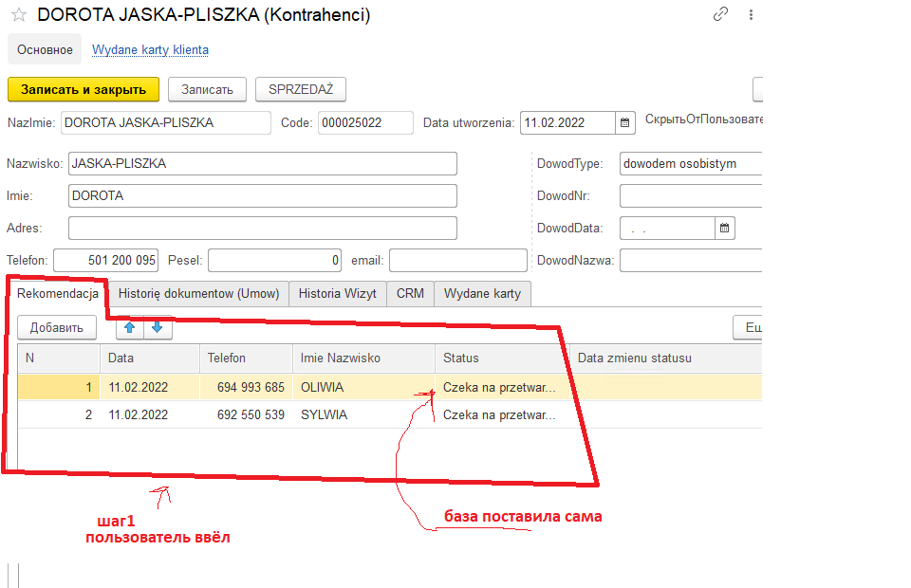Open the three-dot more menu

752,14
